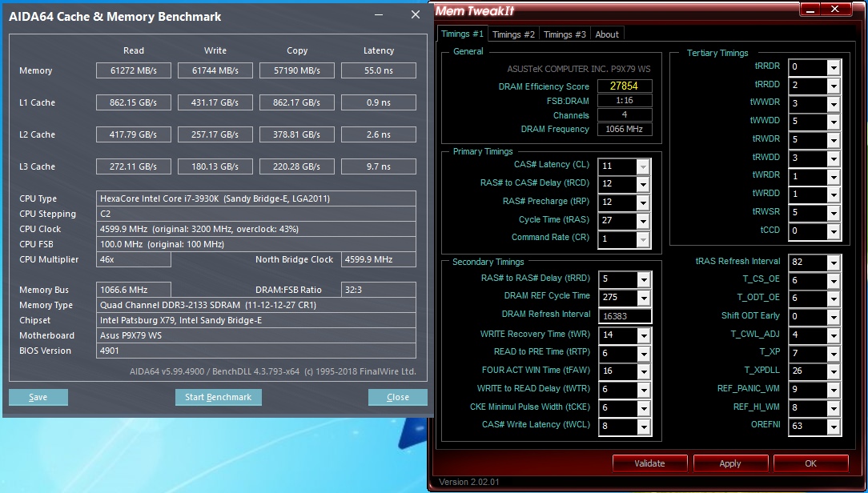Screen dimensions: 868x493
Task: Click the DRAM Efficiency Score value 27854
Action: 625,86
